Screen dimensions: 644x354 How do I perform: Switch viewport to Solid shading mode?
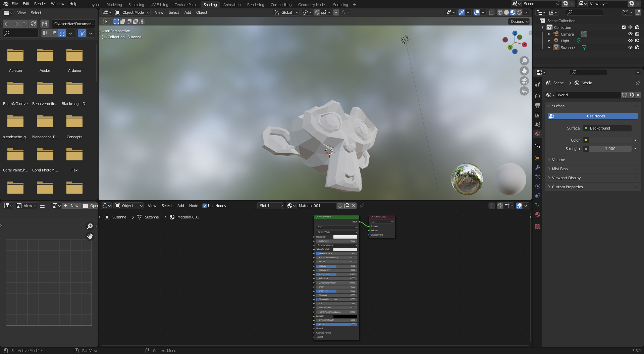pyautogui.click(x=506, y=12)
